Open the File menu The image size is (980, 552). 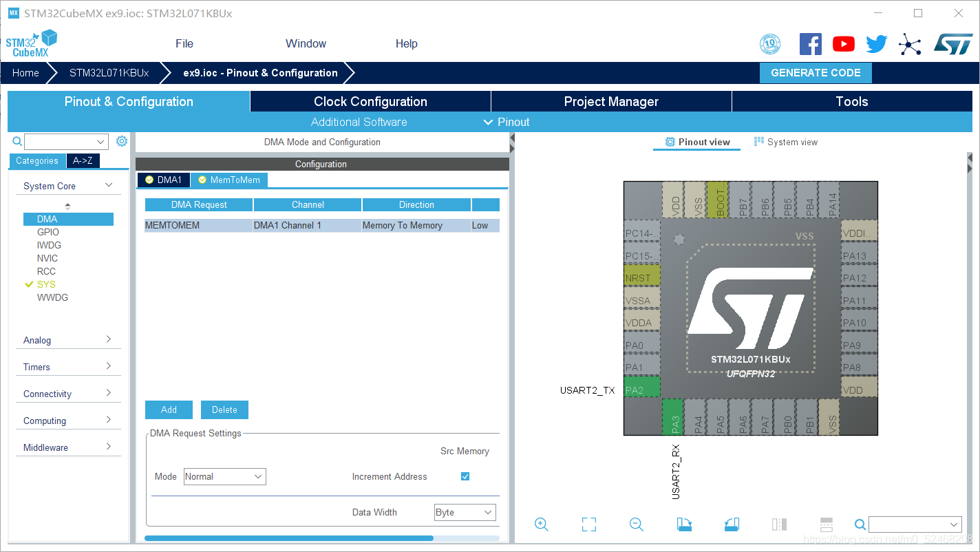coord(184,43)
